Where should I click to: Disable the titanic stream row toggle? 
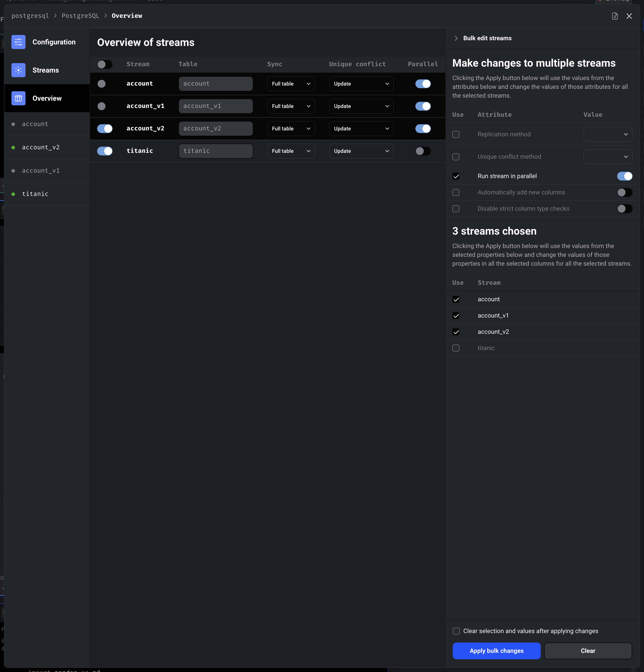pyautogui.click(x=105, y=151)
